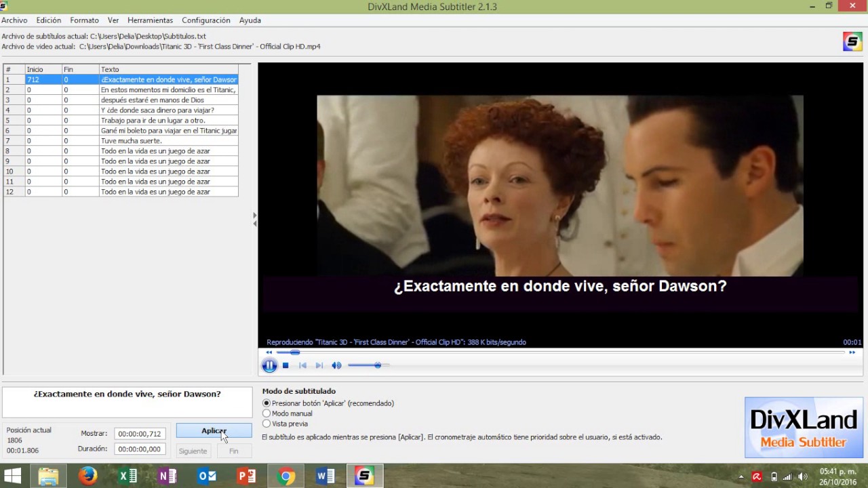This screenshot has width=868, height=488.
Task: Select 'Vista previa' radio option
Action: coord(285,424)
